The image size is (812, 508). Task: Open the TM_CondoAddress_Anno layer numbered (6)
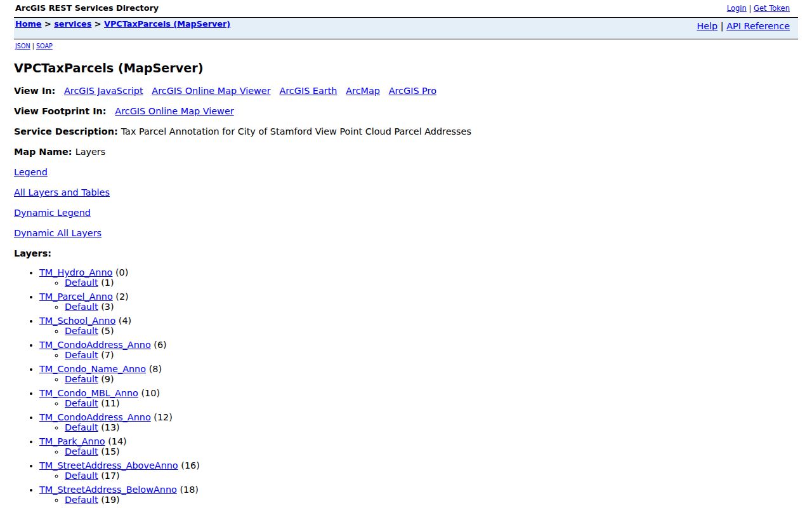pos(95,345)
